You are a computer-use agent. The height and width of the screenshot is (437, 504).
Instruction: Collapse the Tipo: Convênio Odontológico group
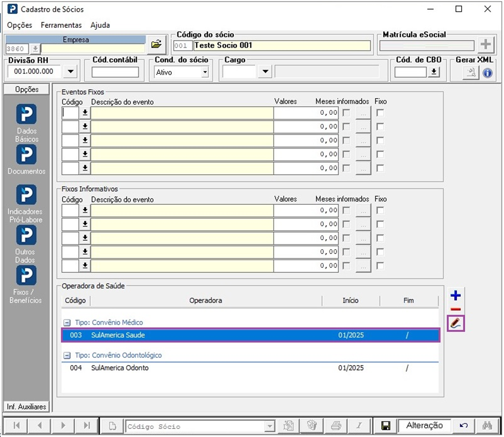point(67,355)
